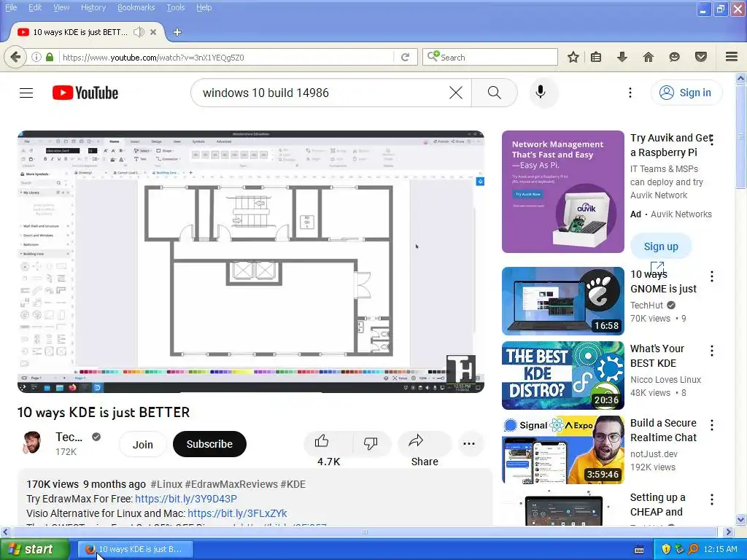The width and height of the screenshot is (747, 560).
Task: Open the History menu
Action: tap(93, 7)
